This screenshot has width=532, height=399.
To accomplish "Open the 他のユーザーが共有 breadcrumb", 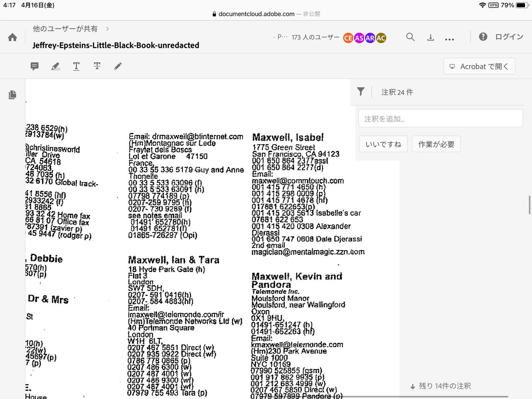I will pyautogui.click(x=65, y=29).
